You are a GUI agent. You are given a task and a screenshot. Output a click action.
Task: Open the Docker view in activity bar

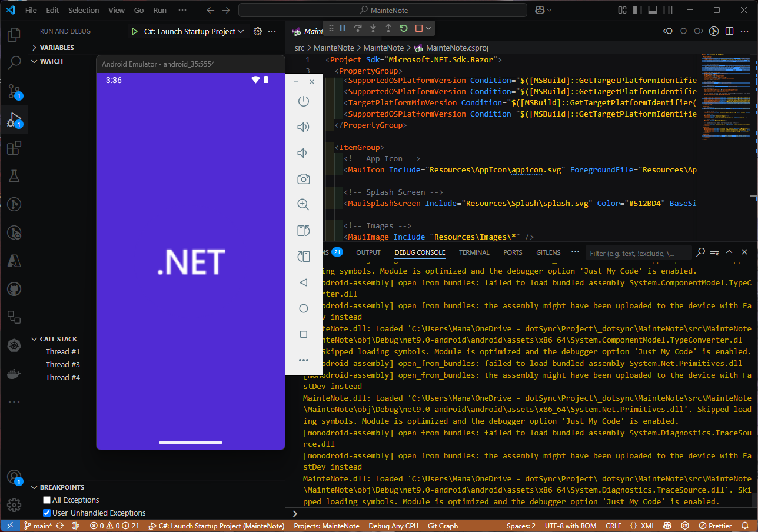tap(14, 374)
